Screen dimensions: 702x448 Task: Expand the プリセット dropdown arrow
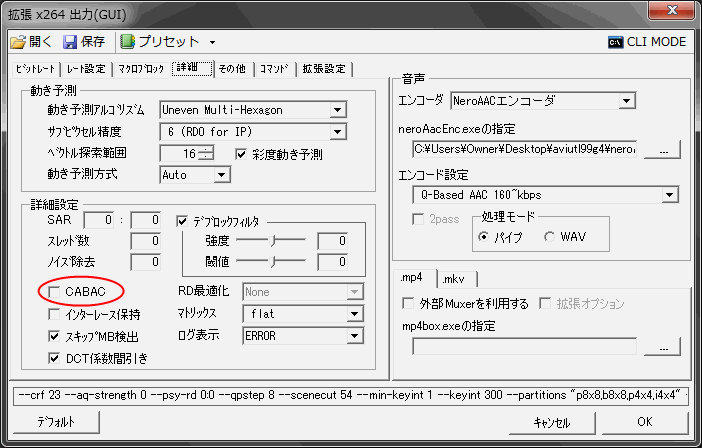coord(212,43)
